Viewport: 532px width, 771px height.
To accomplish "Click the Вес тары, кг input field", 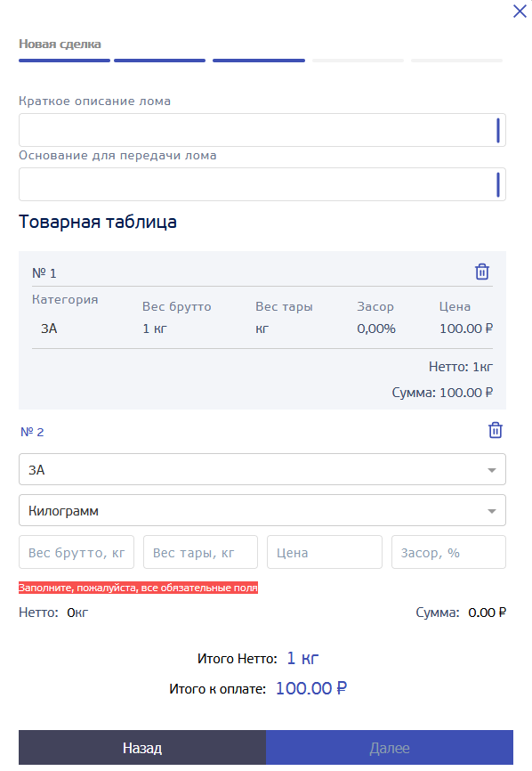I will tap(200, 552).
